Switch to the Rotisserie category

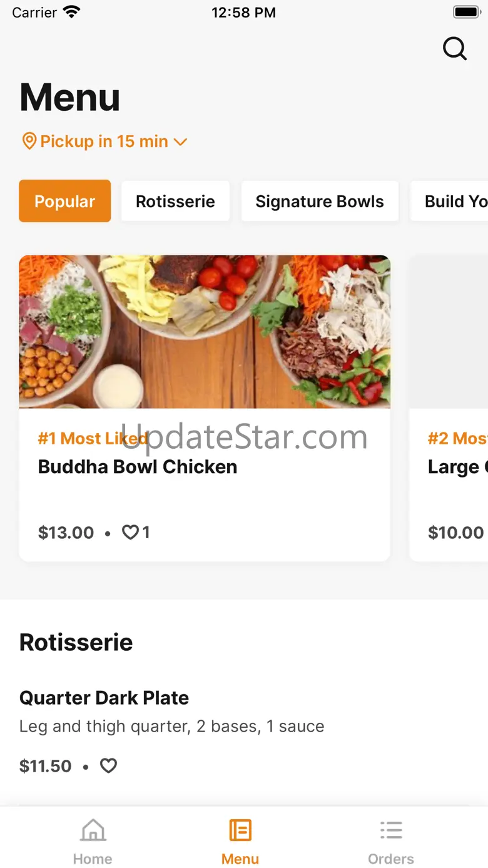click(x=175, y=201)
